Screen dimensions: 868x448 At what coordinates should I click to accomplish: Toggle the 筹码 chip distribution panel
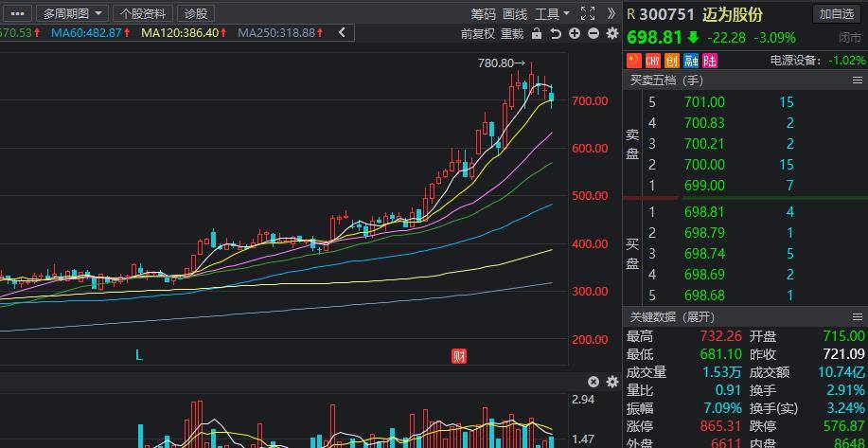[x=483, y=13]
